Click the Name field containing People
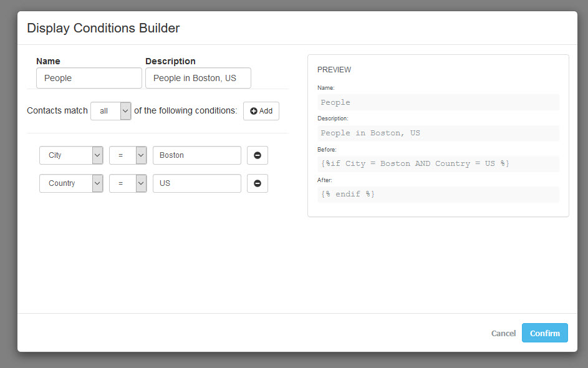This screenshot has height=368, width=588. pos(89,78)
